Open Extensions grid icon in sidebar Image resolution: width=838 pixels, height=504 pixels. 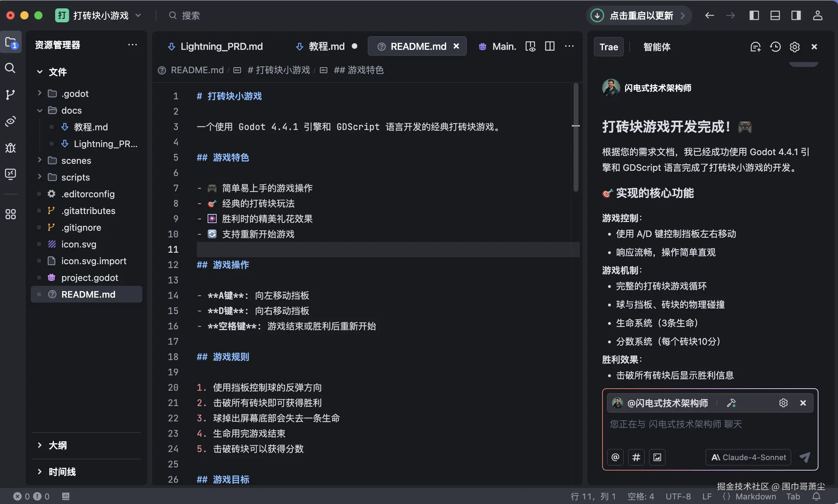click(x=10, y=214)
